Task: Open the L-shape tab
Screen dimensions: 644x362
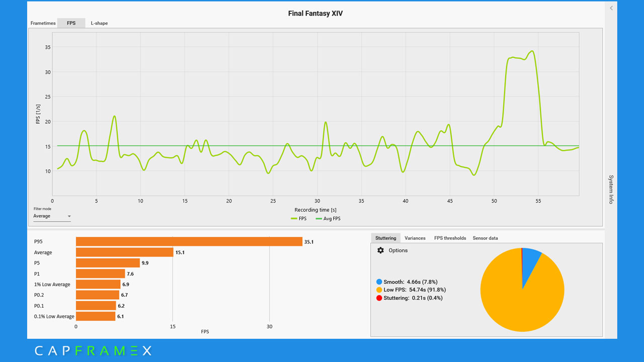Action: (99, 23)
